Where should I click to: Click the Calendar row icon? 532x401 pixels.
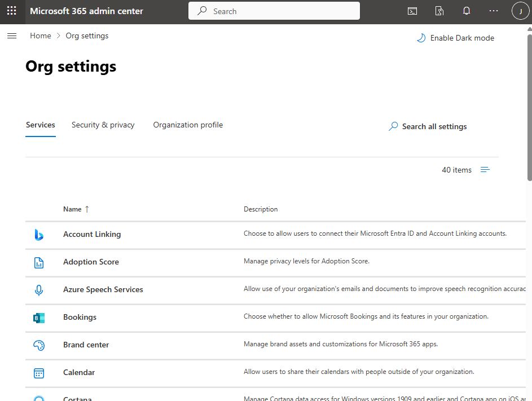[39, 373]
